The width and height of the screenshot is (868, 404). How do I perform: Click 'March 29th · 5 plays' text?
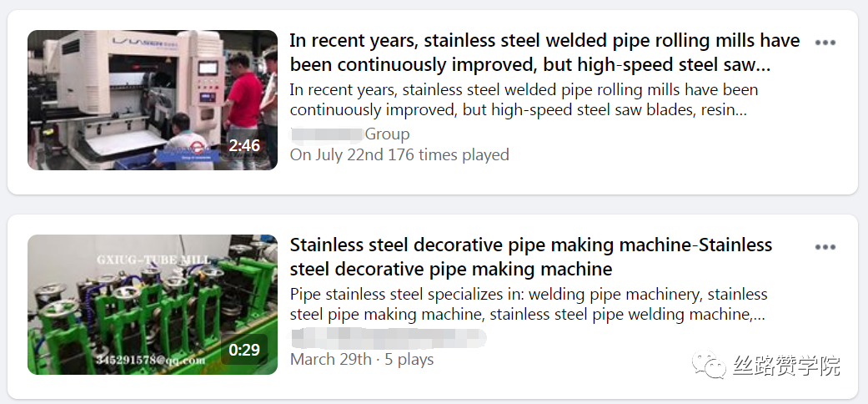(x=361, y=359)
